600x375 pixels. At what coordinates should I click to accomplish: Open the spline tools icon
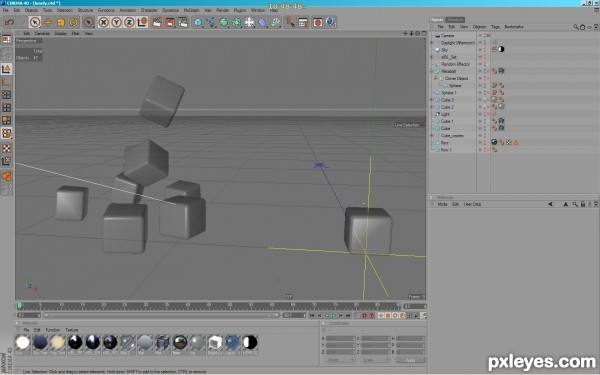tap(210, 22)
